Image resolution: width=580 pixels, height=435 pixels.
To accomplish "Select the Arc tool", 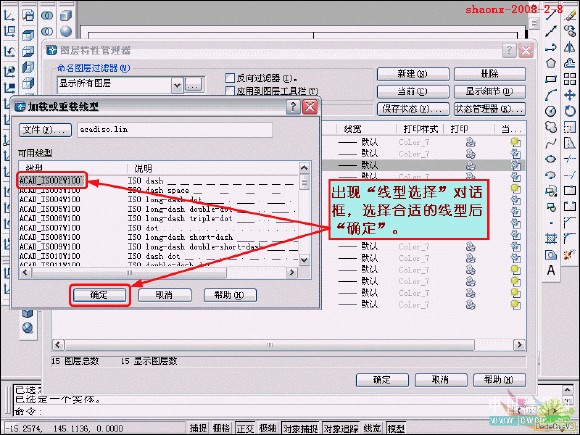I will [551, 95].
